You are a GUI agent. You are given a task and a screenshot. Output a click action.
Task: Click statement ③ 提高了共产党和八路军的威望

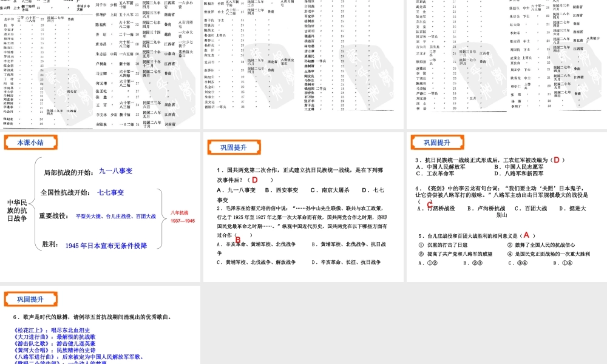[x=455, y=254]
